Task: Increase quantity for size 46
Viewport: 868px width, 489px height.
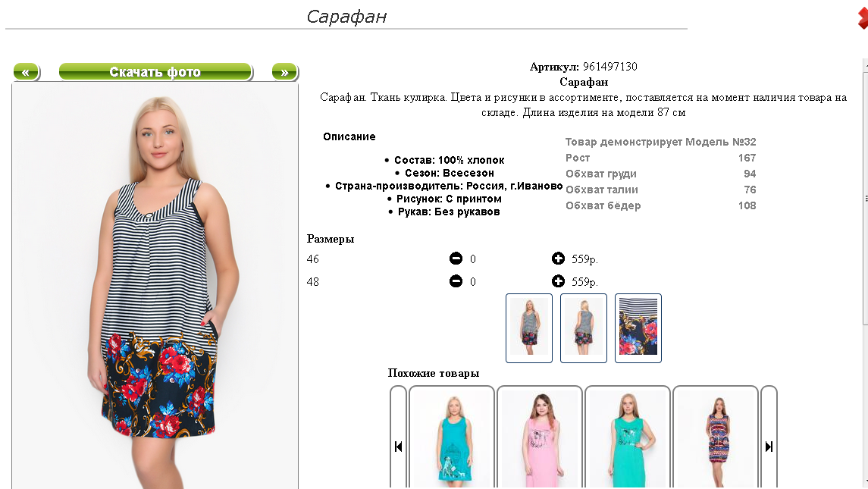Action: [558, 258]
